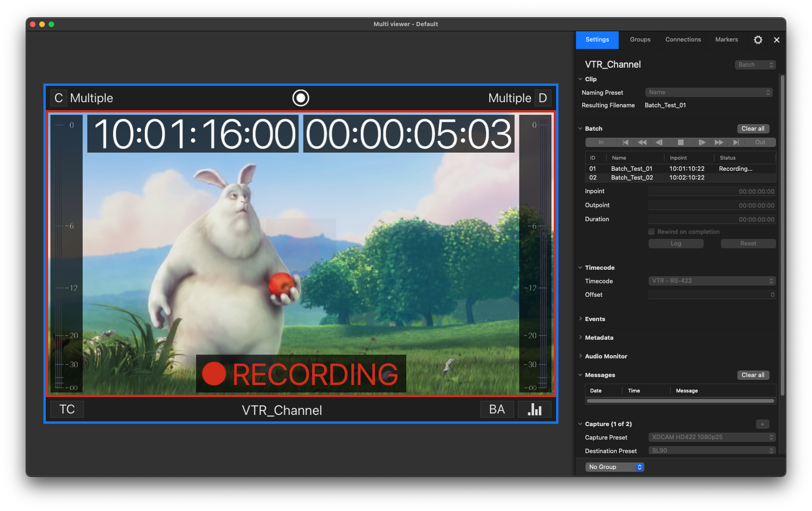The height and width of the screenshot is (511, 812).
Task: Clear all batch entries
Action: [x=753, y=129]
